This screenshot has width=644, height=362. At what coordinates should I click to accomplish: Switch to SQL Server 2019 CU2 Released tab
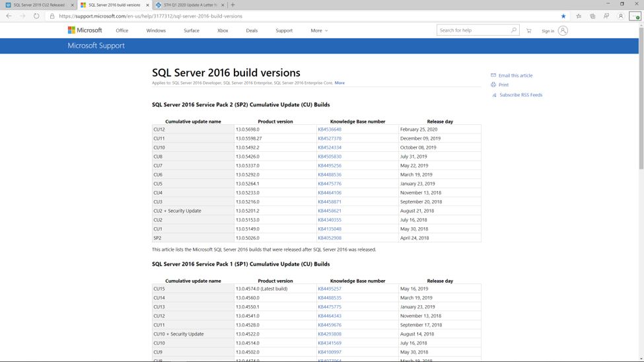(38, 5)
